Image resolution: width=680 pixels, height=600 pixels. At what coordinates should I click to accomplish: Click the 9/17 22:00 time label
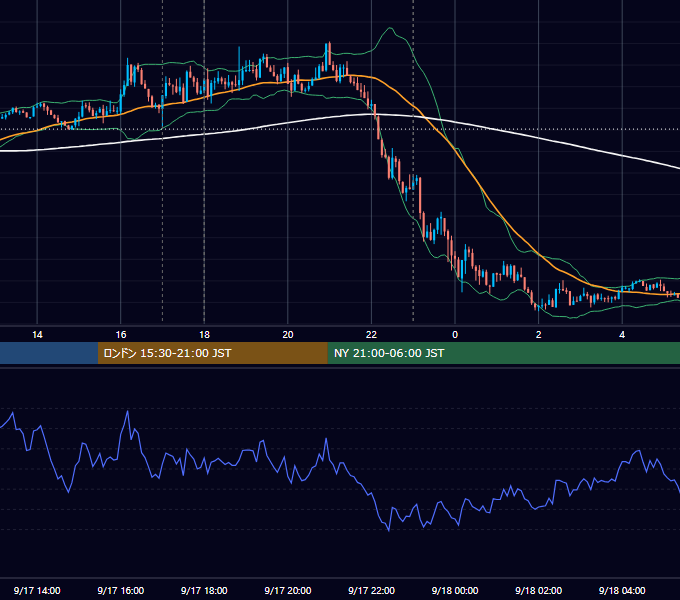tap(372, 590)
